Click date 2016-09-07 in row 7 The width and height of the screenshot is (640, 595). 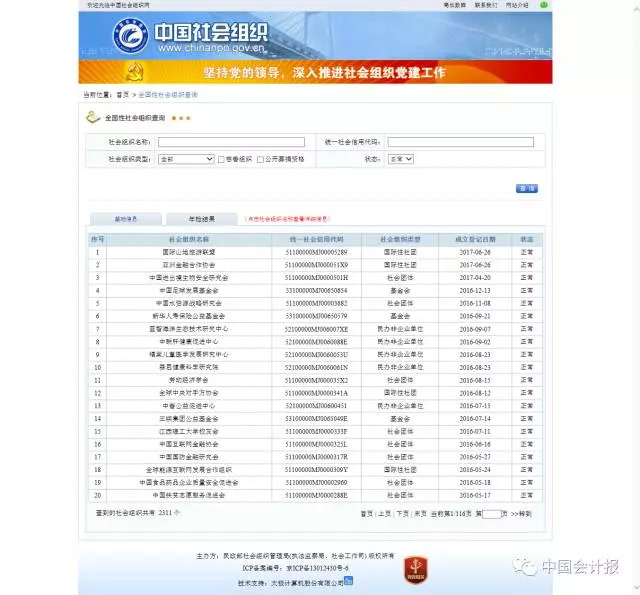coord(475,329)
